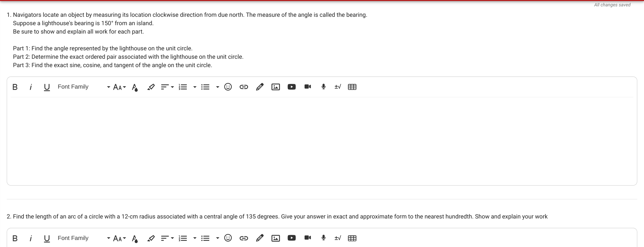Image resolution: width=644 pixels, height=247 pixels.
Task: Record video response for question 2
Action: (308, 238)
